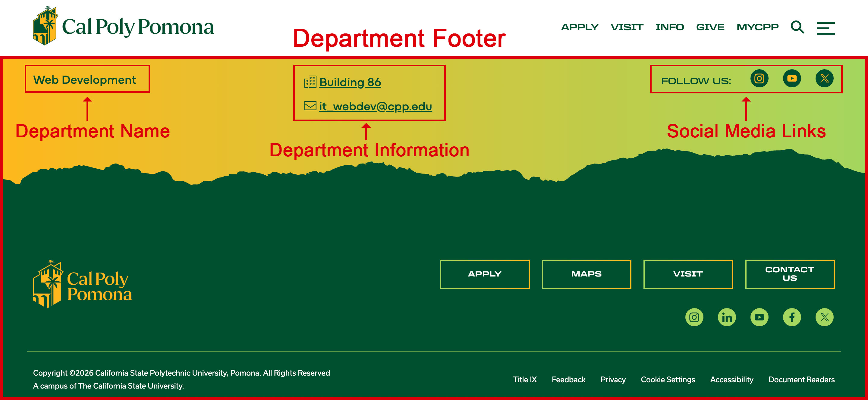Click the MAPS footer button
Viewport: 868px width, 400px height.
click(x=586, y=274)
